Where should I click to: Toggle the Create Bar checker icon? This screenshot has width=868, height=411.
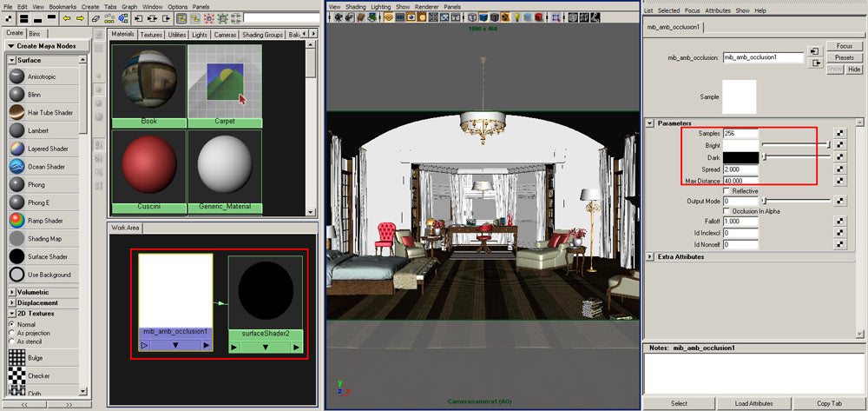[x=8, y=18]
